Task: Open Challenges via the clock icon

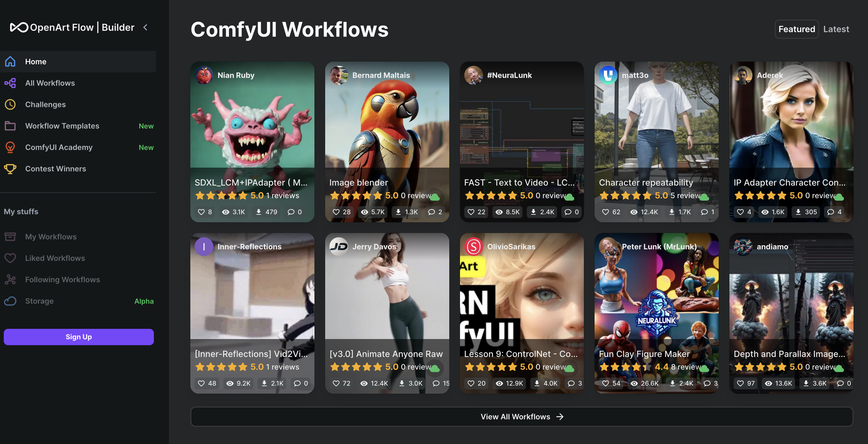Action: [10, 104]
